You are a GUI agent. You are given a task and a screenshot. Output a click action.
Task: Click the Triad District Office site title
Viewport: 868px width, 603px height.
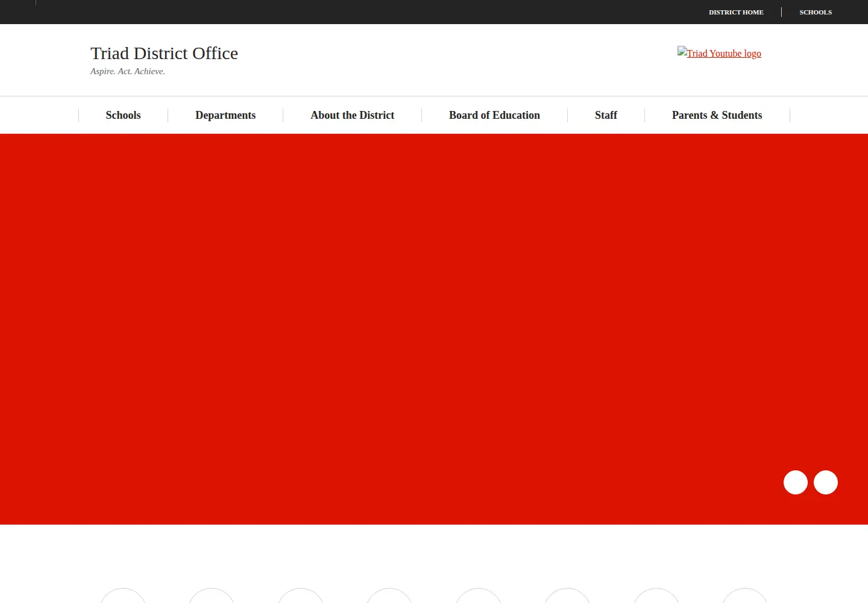[x=164, y=53]
